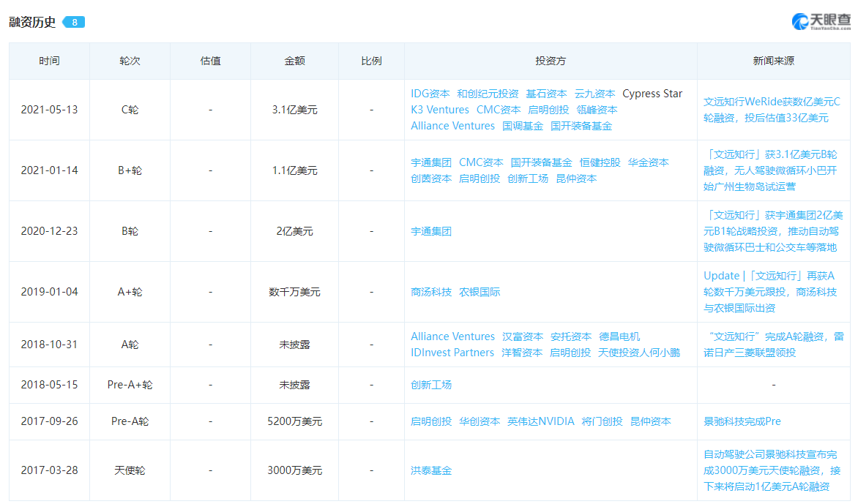
Task: Open news about 3.1亿美元B轮融资
Action: 770,170
